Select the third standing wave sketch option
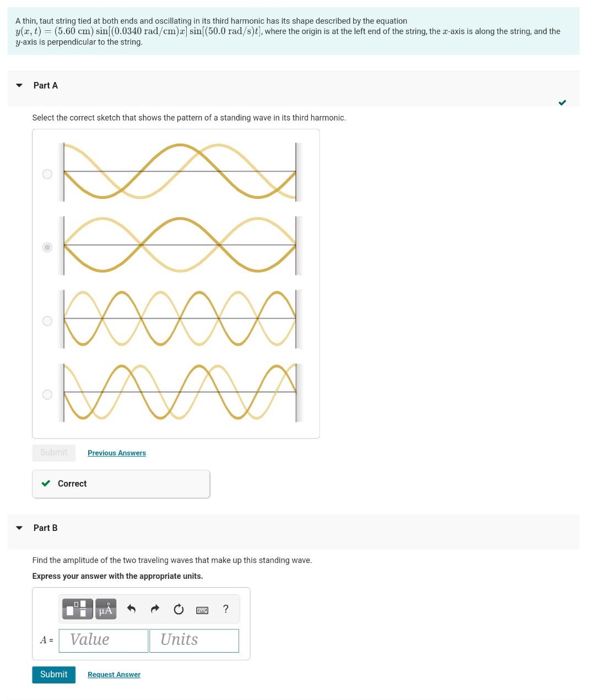Viewport: 595px width, 700px height. click(47, 321)
